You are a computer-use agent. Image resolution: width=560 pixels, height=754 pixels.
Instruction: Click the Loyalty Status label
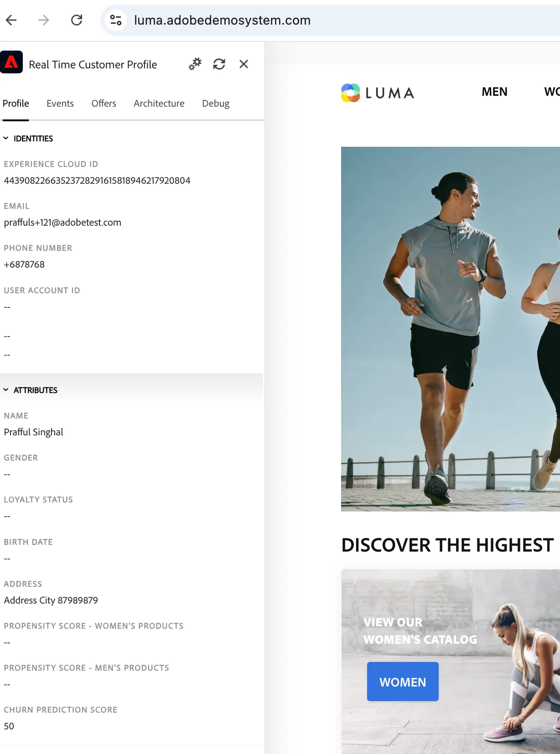(x=38, y=500)
